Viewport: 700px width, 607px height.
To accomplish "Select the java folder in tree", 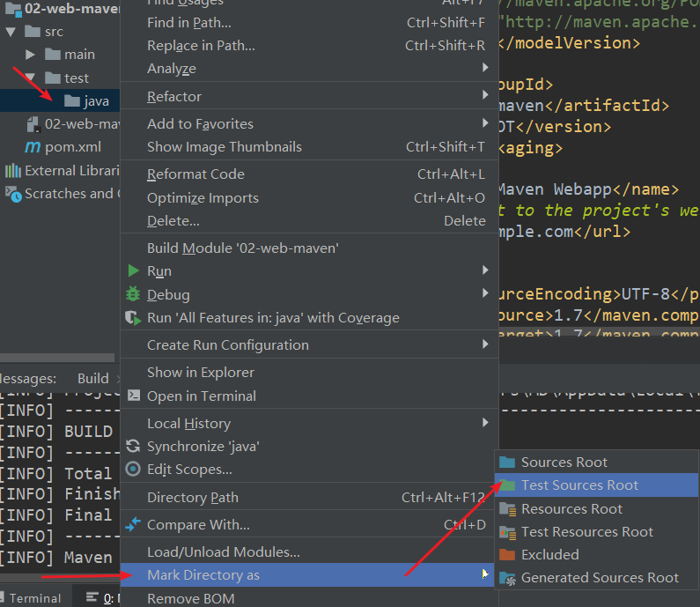I will click(x=96, y=101).
